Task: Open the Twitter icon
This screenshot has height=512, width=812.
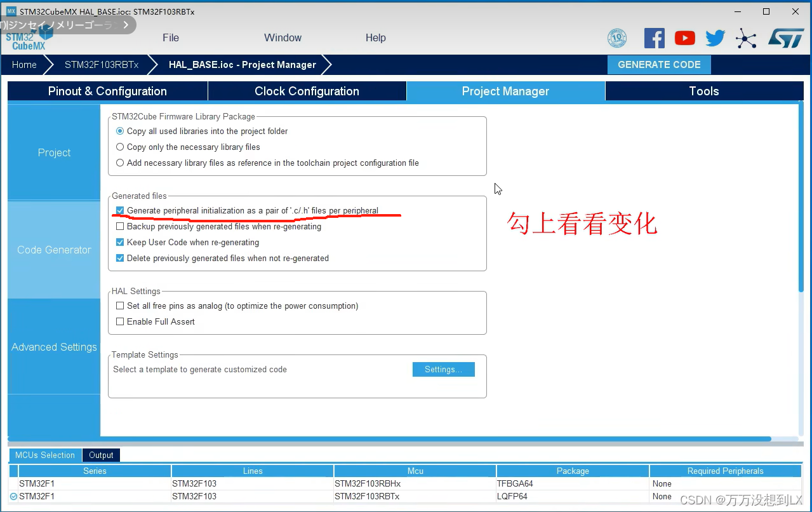Action: pos(714,38)
